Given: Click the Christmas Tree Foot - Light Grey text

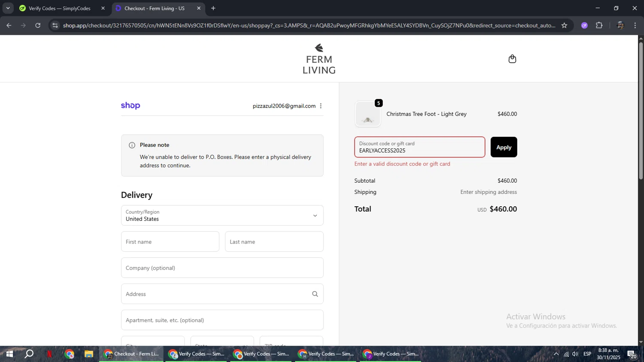Looking at the screenshot, I should [x=426, y=114].
